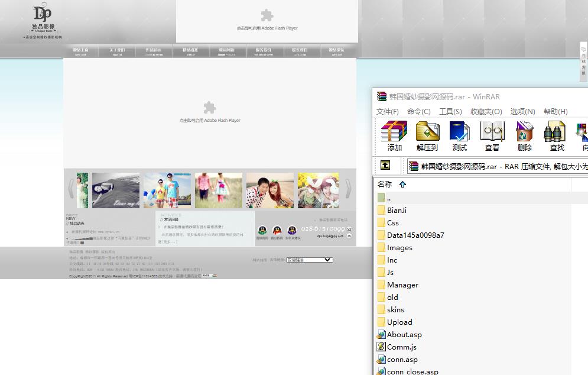Click the 添加 (Add) toolbar icon in WinRAR

(x=394, y=136)
